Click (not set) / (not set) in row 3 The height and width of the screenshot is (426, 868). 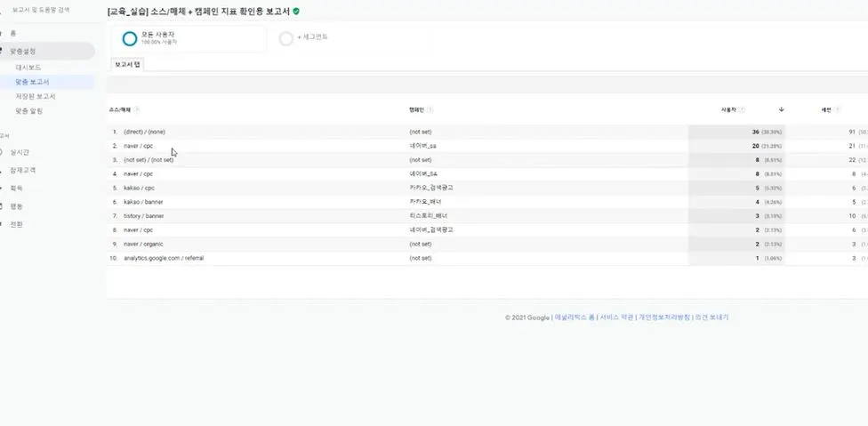pyautogui.click(x=149, y=160)
